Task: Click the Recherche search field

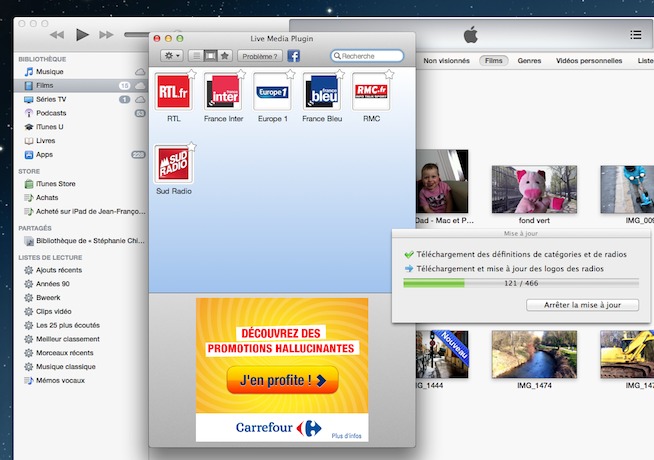Action: 368,56
